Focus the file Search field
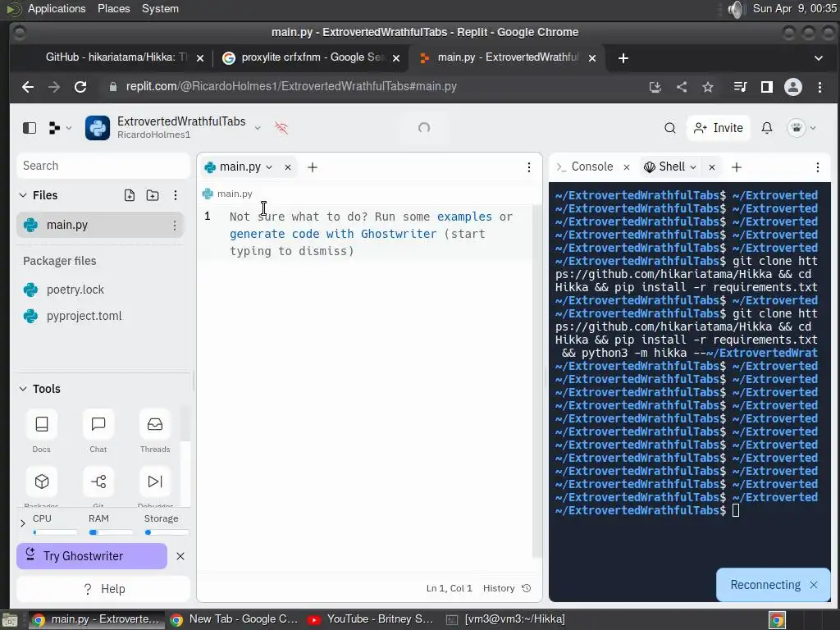The height and width of the screenshot is (630, 840). [x=103, y=166]
